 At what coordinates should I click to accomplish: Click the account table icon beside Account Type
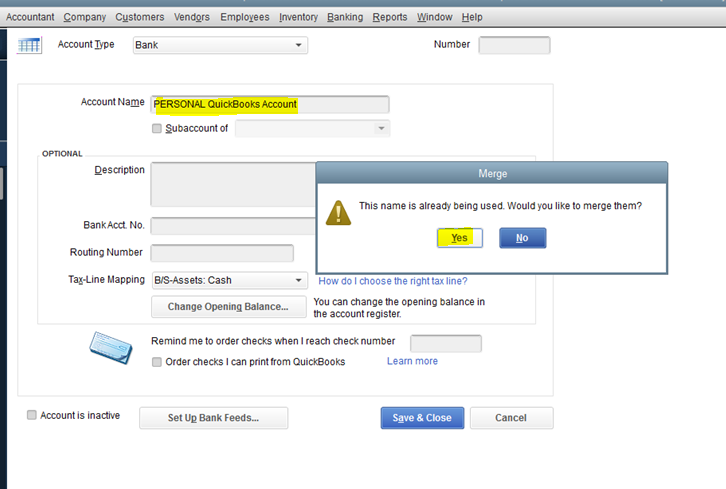pos(29,45)
